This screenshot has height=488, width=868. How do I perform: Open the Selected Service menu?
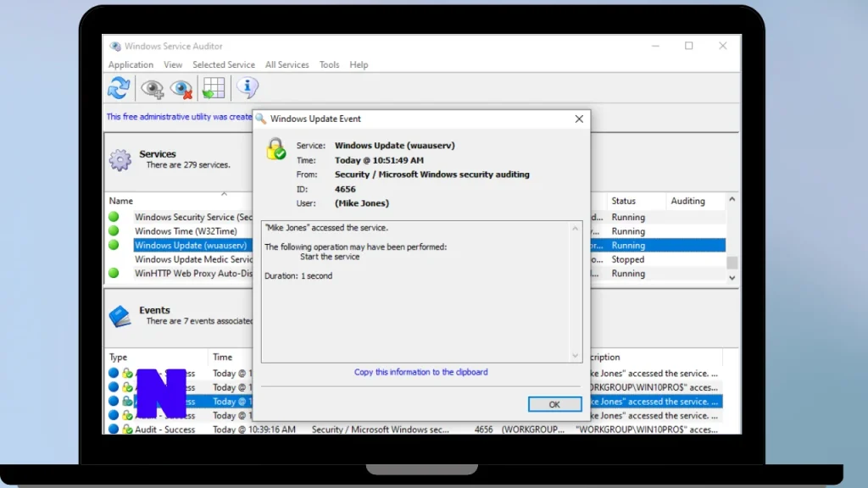(224, 64)
